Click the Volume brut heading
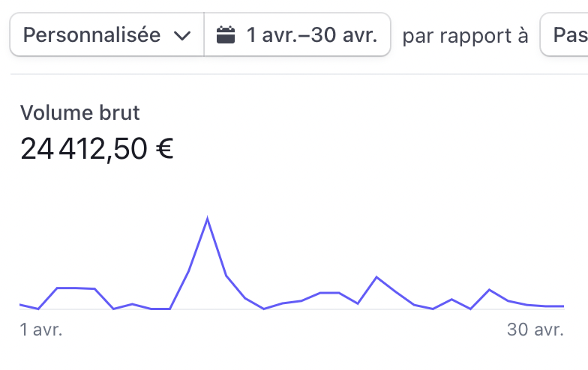The image size is (588, 370). (x=79, y=112)
